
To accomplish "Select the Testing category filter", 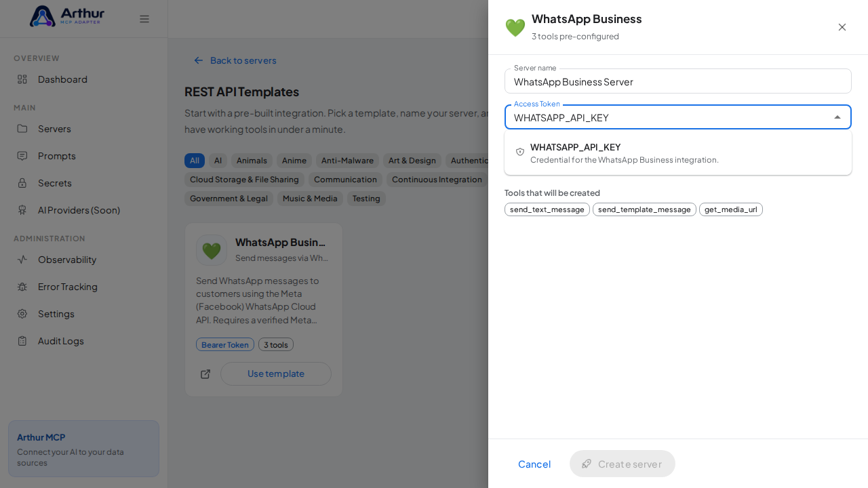I will 366,199.
